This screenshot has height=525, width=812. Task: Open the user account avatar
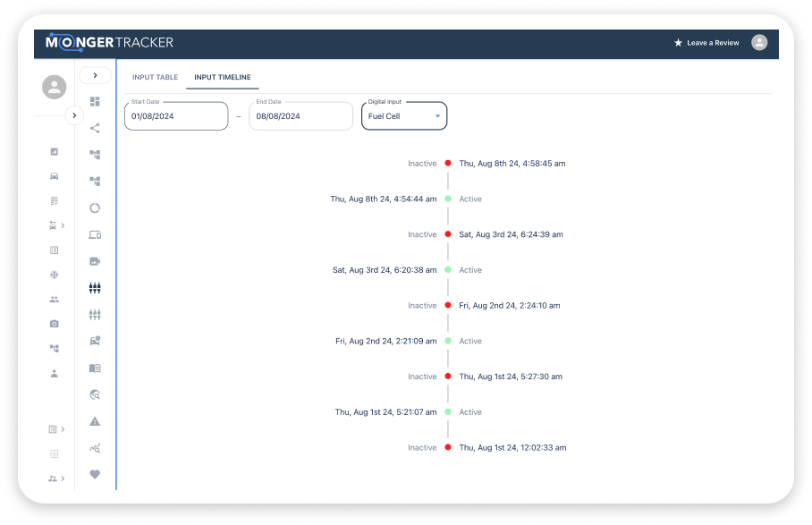pyautogui.click(x=759, y=42)
